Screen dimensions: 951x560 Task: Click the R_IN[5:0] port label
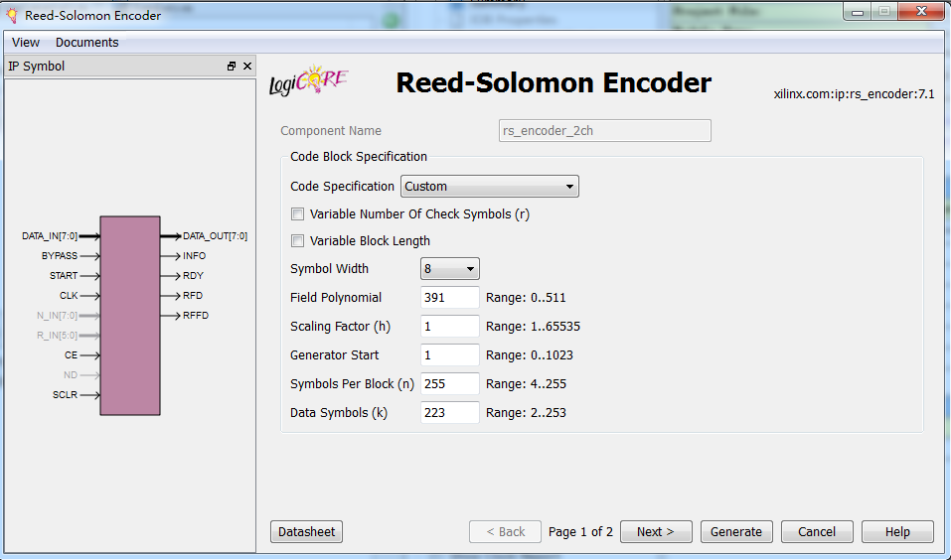pyautogui.click(x=57, y=336)
